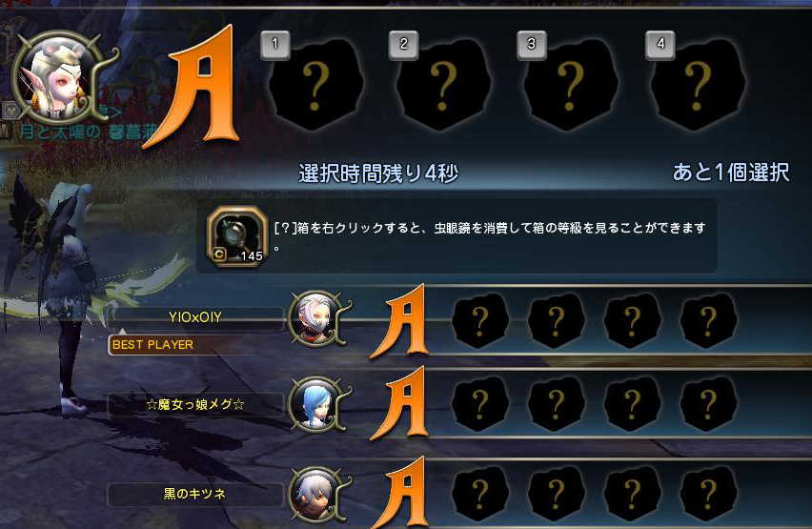Click the 黒のキツネ player name label
This screenshot has height=529, width=812.
tap(195, 494)
